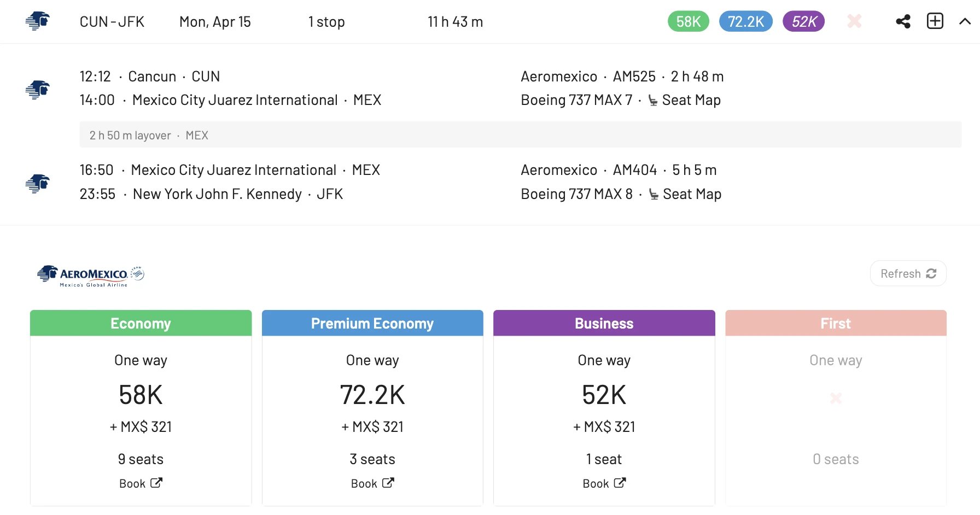Click the 58K price in Economy card
Viewport: 980px width, 515px height.
141,395
